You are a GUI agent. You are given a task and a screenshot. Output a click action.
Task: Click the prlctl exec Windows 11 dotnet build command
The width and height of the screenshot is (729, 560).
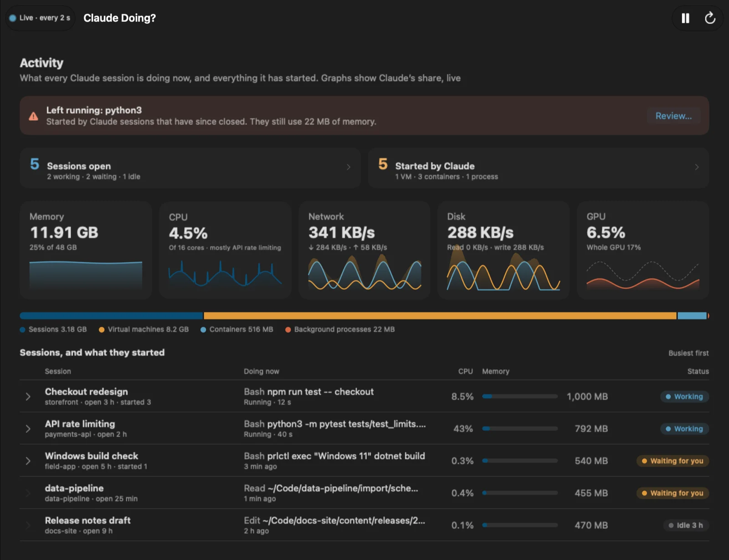(346, 456)
